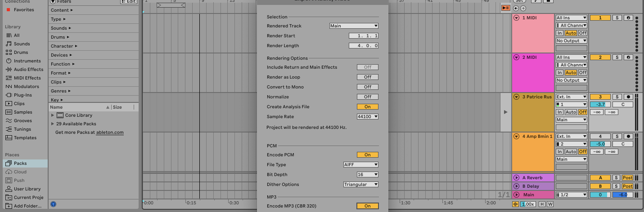This screenshot has height=212, width=644.
Task: Toggle the orange waveform icon near 1.00x
Action: click(x=516, y=204)
